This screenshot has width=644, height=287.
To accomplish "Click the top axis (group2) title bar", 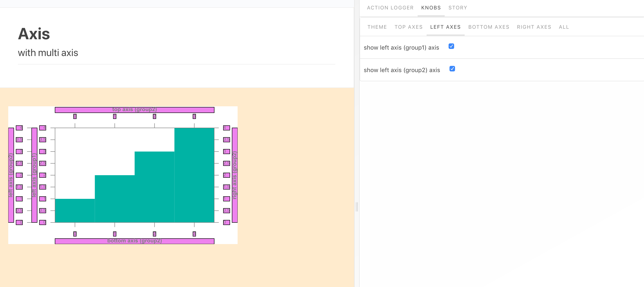I will pyautogui.click(x=134, y=110).
